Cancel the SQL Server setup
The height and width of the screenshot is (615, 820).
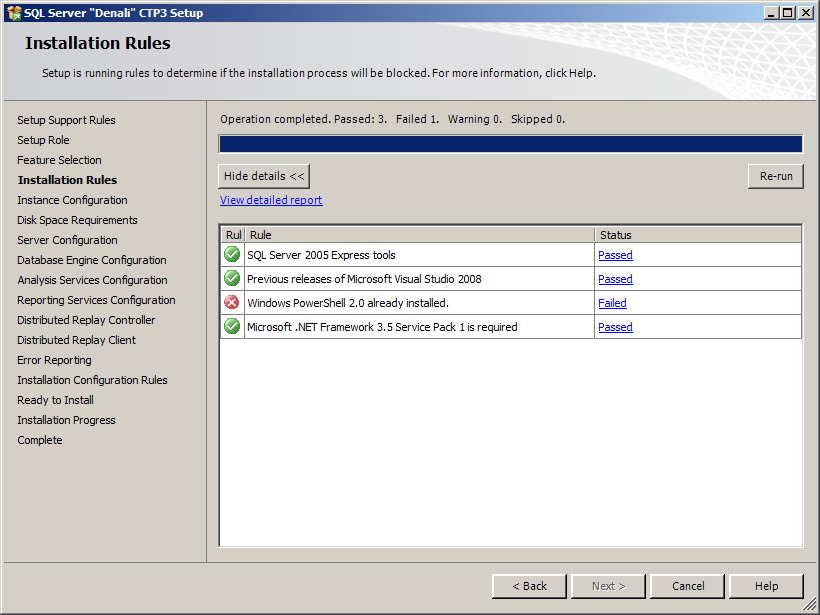[687, 586]
